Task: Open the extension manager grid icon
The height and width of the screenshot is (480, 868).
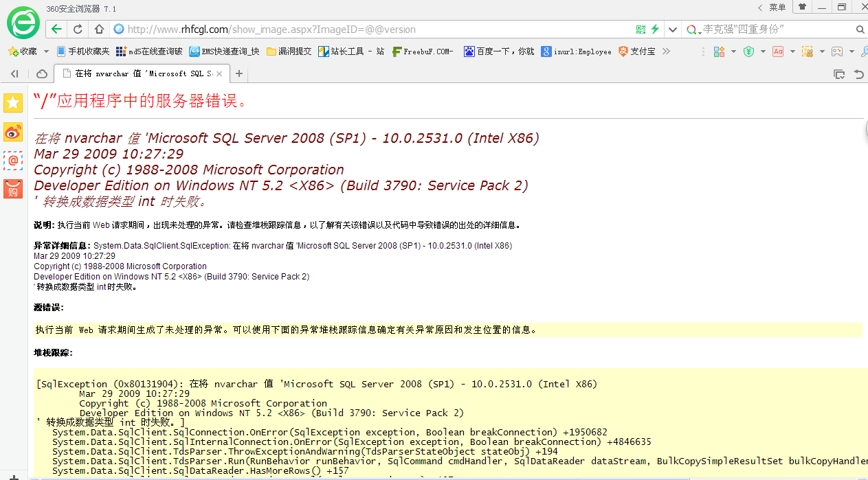Action: (x=719, y=52)
